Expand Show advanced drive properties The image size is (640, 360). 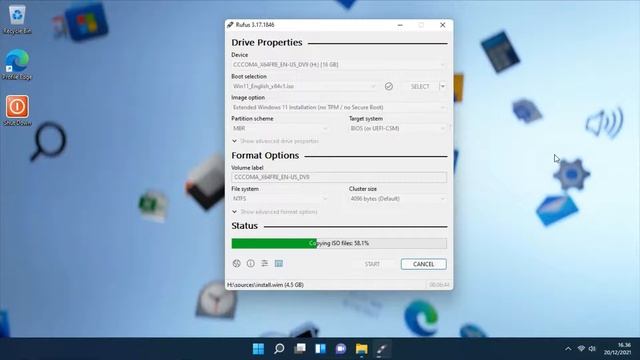[276, 141]
